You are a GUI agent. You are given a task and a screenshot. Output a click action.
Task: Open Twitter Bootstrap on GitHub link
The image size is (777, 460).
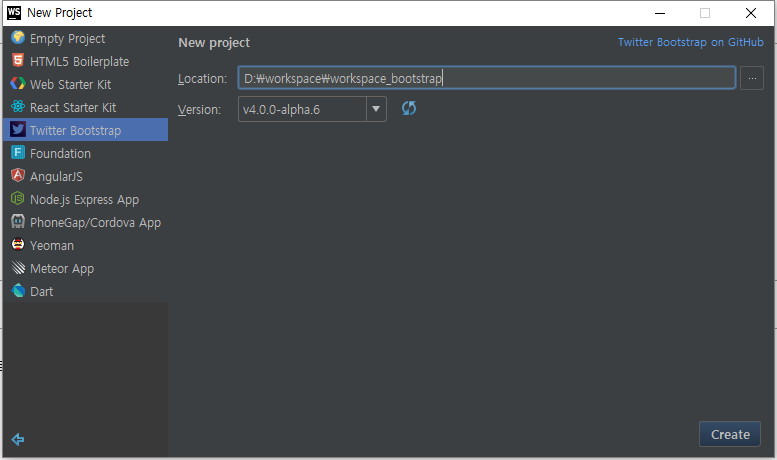pos(690,42)
